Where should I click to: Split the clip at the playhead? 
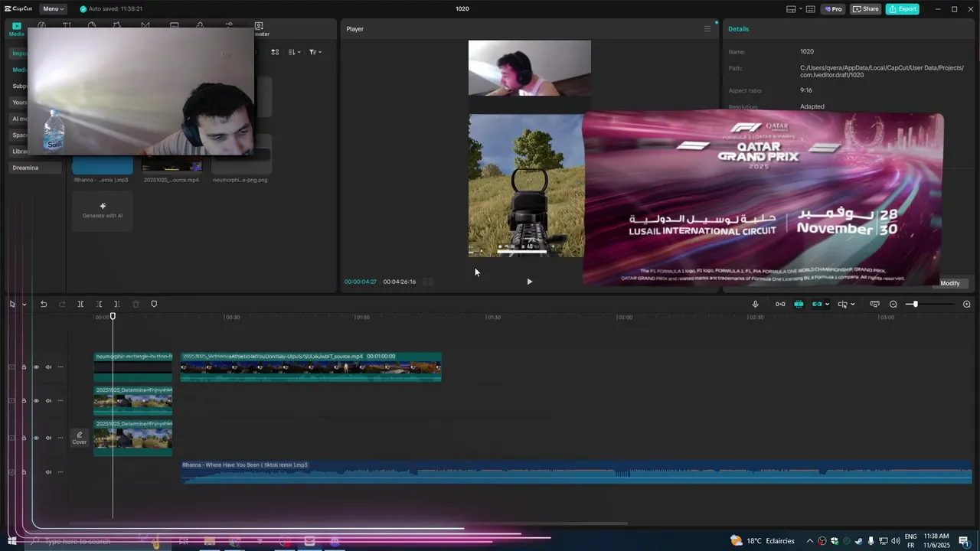coord(80,305)
